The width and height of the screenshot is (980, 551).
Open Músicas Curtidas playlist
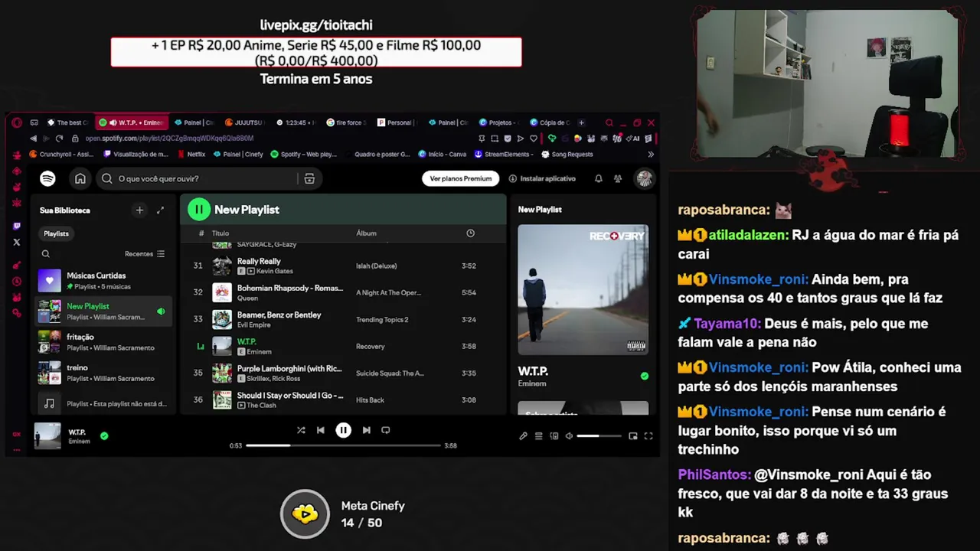[x=103, y=281]
